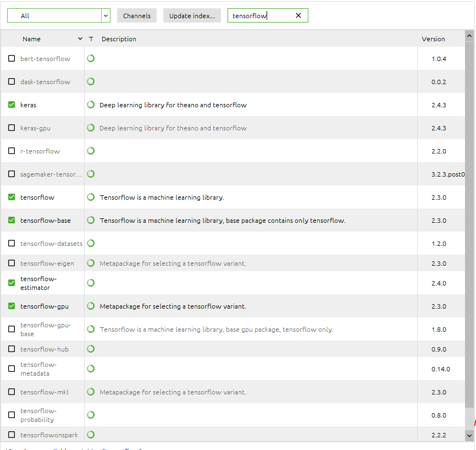The height and width of the screenshot is (450, 476).
Task: Clear the tensorflow search text
Action: point(298,15)
